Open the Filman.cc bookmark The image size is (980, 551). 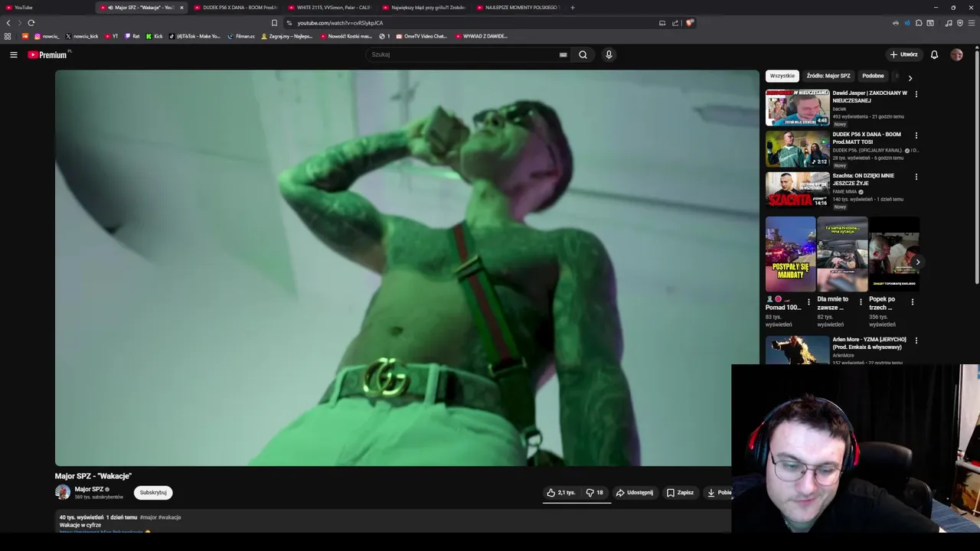[x=241, y=36]
